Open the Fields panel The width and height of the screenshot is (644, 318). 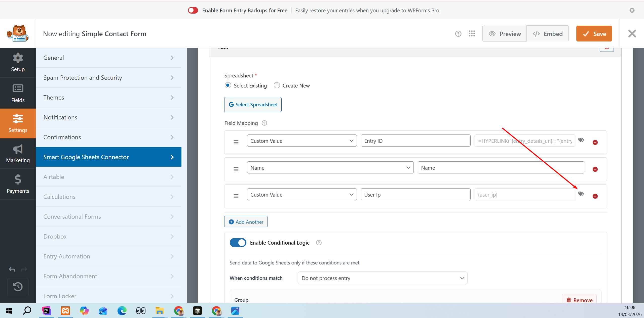(x=18, y=93)
